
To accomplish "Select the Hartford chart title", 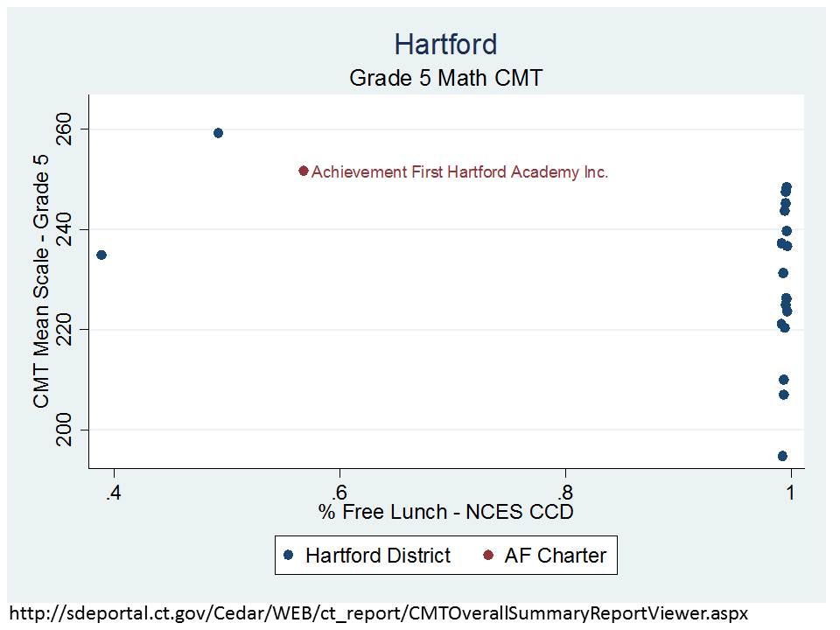I will [x=445, y=44].
